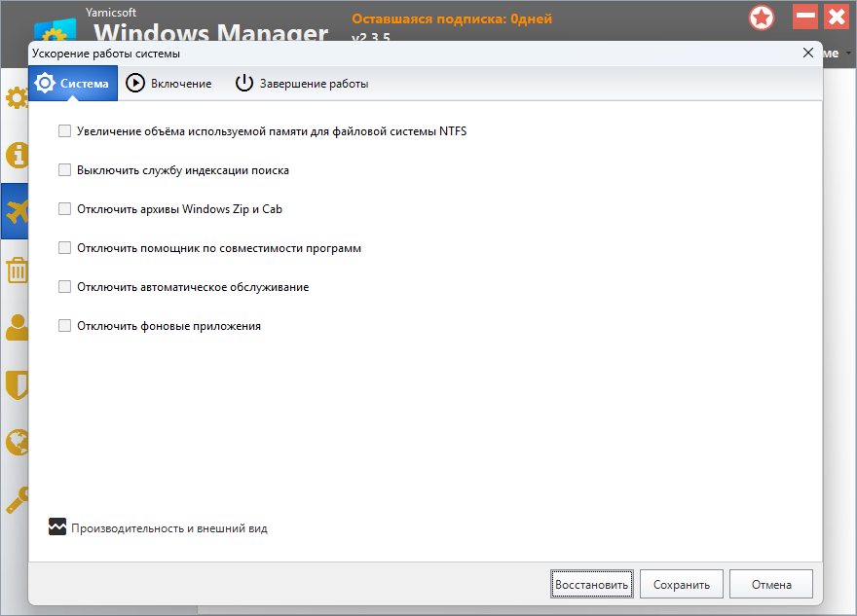
Task: Tick 'Отключить помощник по совместимости программ'
Action: 65,248
